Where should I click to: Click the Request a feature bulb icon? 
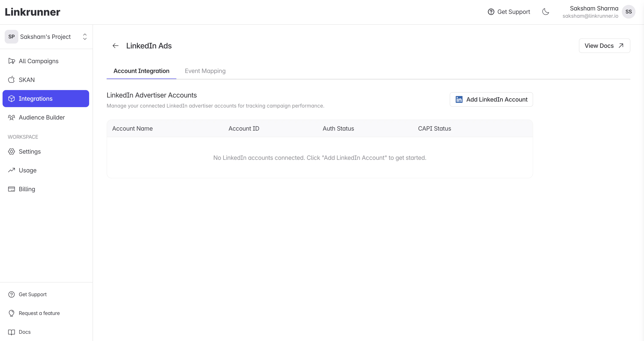12,313
